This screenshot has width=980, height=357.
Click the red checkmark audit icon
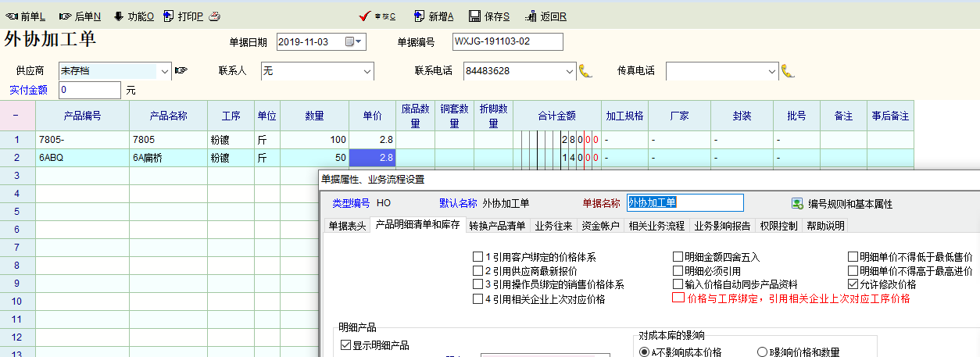click(x=363, y=16)
